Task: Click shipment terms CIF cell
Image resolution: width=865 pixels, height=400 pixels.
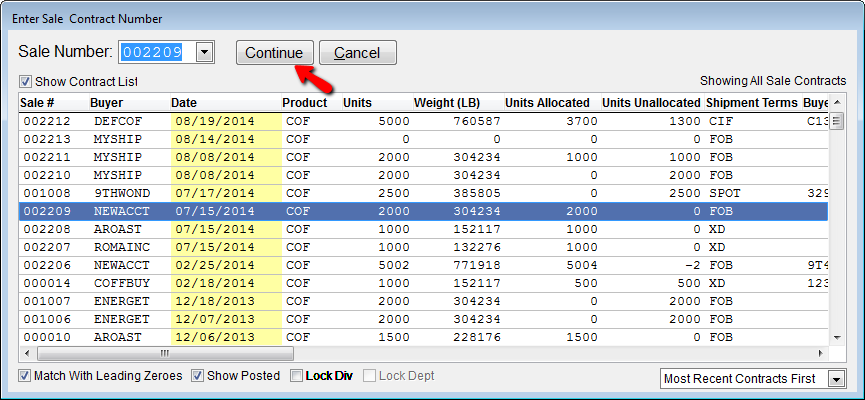Action: 753,121
